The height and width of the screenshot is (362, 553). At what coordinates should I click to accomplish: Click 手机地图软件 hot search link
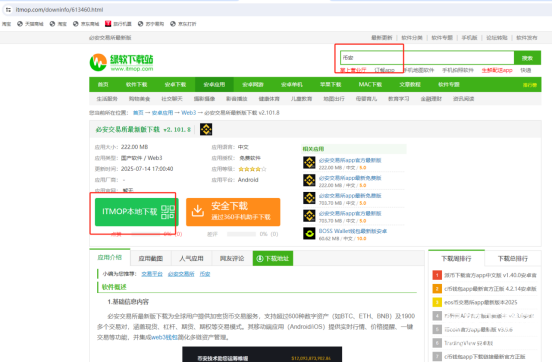(x=419, y=70)
